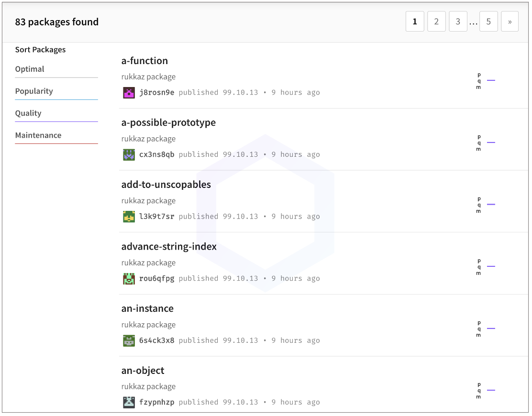Sort packages by Popularity
The image size is (532, 416).
coord(34,91)
